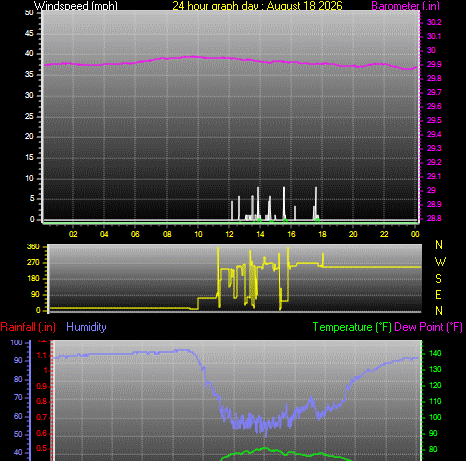Click the Dew Point (°F) legend label
This screenshot has height=461, width=466.
[429, 327]
